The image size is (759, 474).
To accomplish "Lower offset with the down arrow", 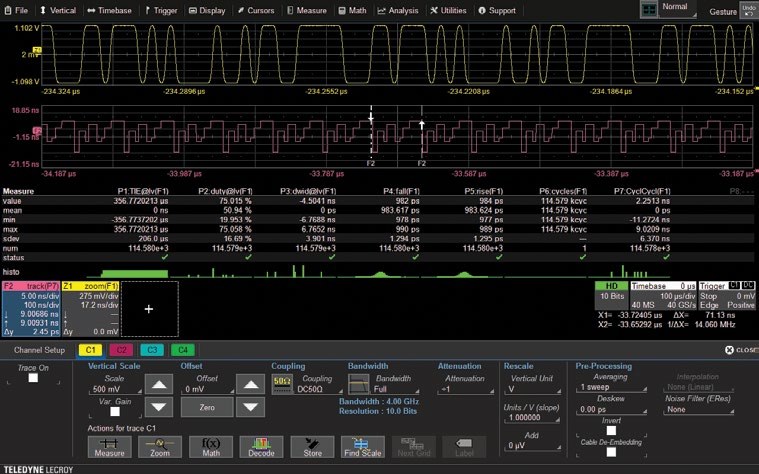I will tap(250, 407).
